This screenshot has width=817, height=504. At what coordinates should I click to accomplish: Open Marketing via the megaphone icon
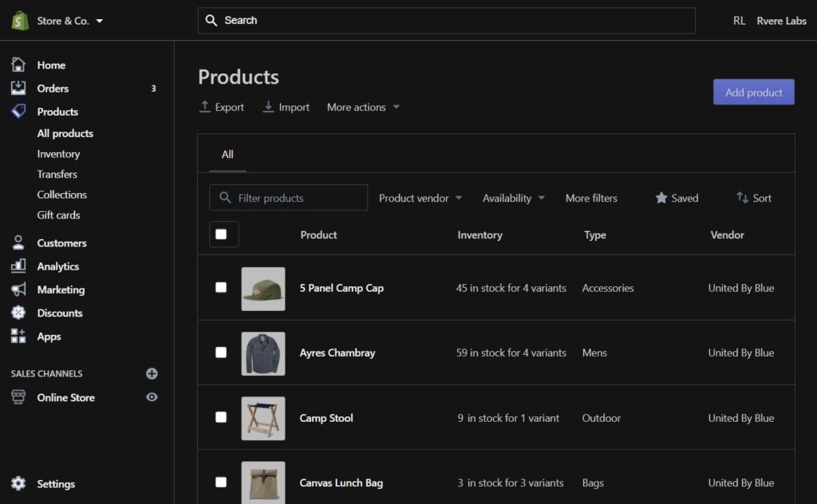18,289
